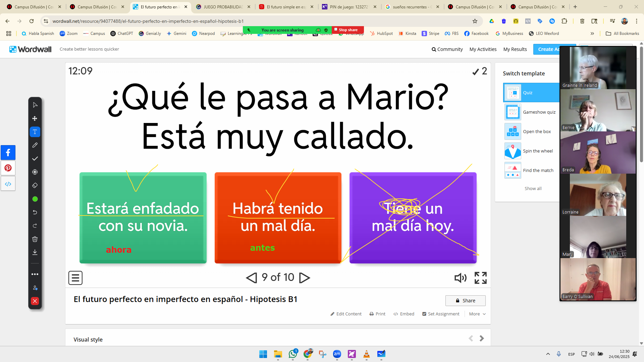Go to previous question arrow
This screenshot has height=362, width=644.
[252, 278]
